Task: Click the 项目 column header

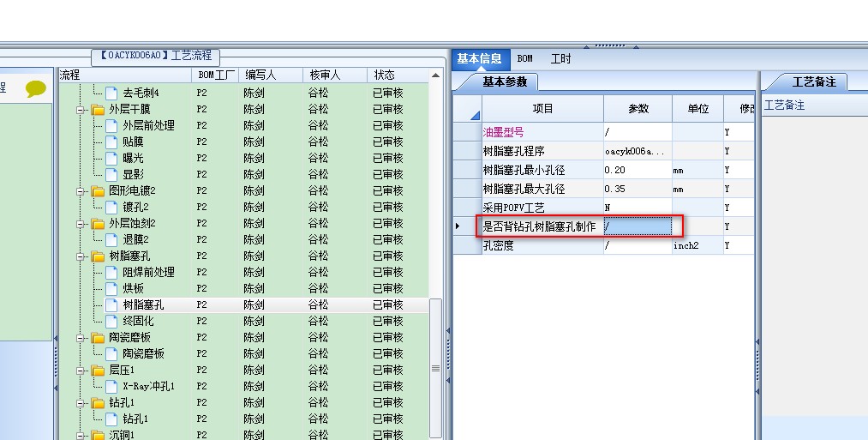Action: coord(542,109)
